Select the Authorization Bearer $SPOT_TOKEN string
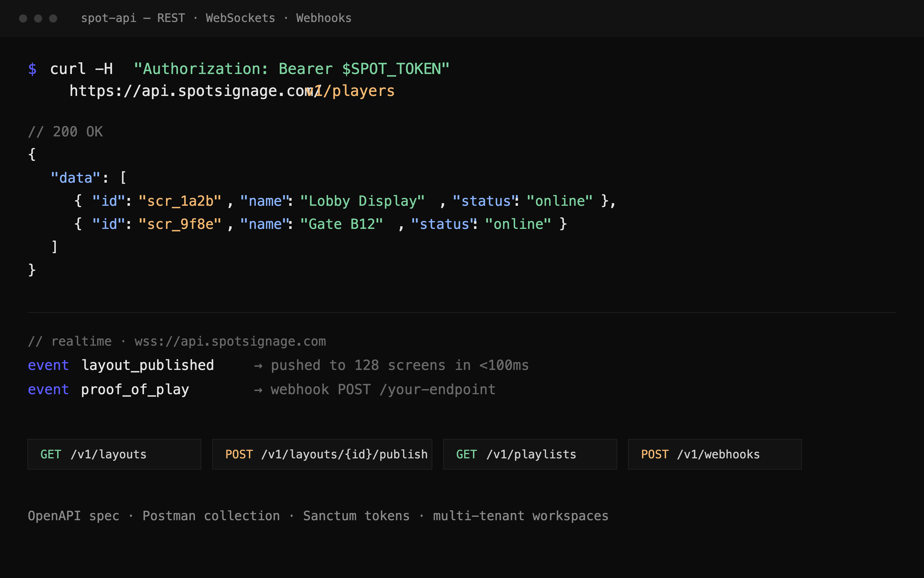This screenshot has height=578, width=924. [291, 69]
